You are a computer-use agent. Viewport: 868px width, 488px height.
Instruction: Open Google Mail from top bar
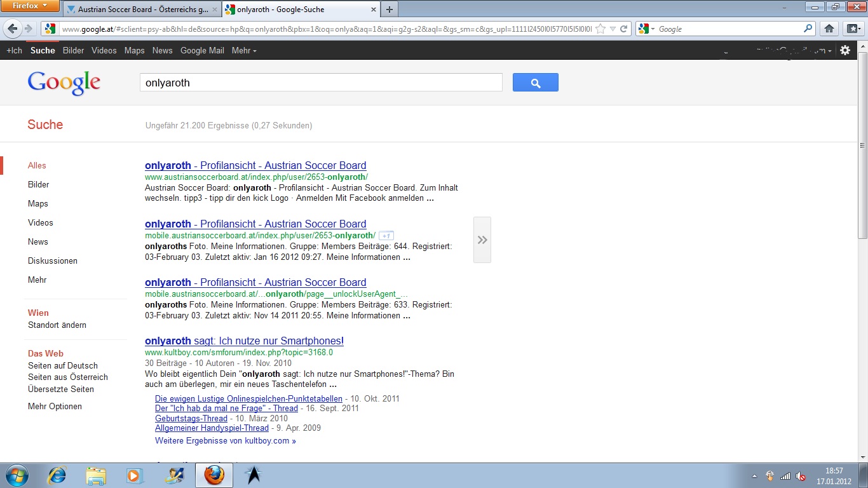click(x=202, y=50)
